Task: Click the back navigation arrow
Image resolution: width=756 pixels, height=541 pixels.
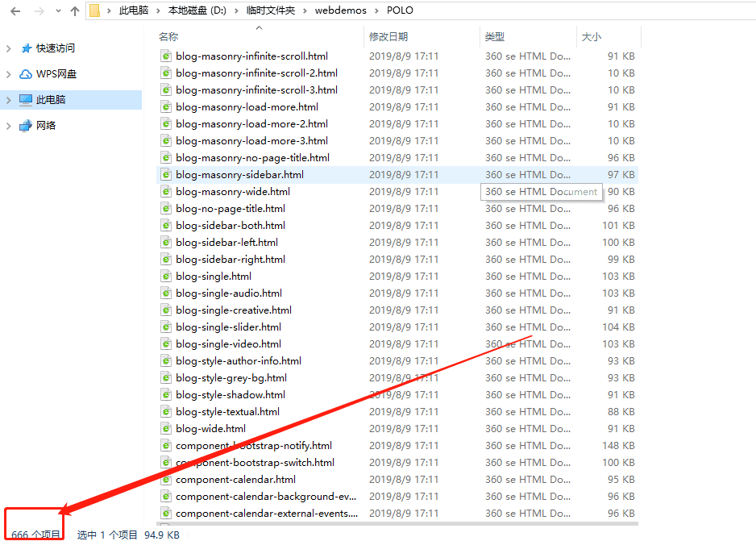Action: click(x=15, y=11)
